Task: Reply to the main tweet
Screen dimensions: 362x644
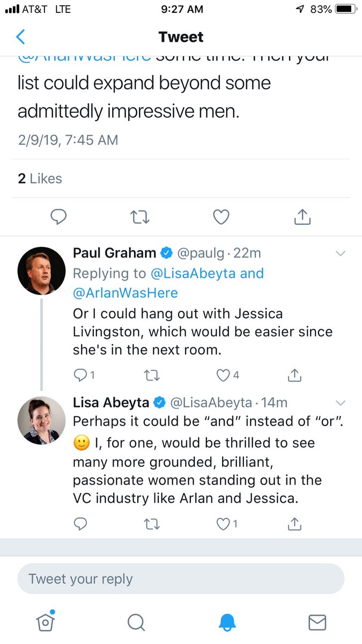Action: (x=58, y=216)
